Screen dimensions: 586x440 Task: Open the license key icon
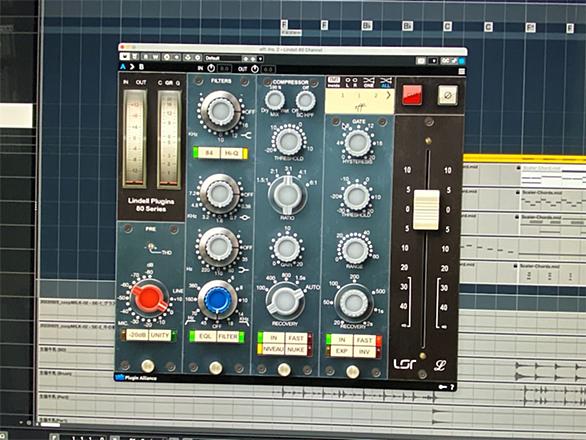pos(442,387)
